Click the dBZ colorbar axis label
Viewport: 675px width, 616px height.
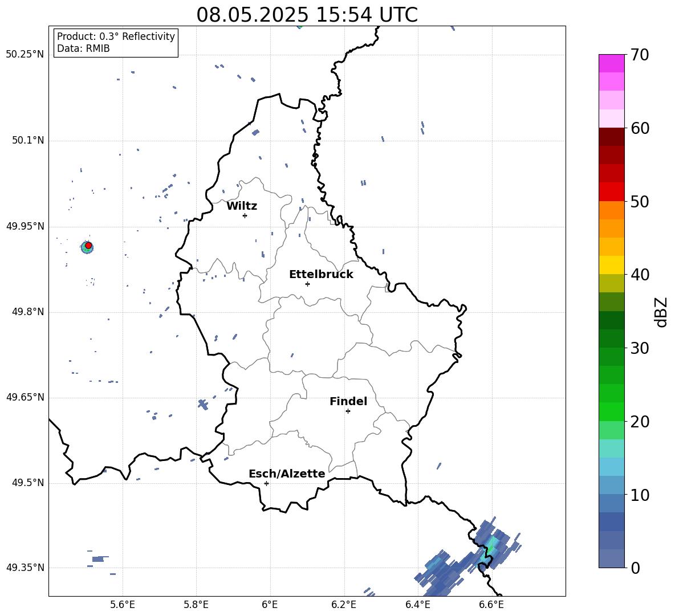coord(662,312)
